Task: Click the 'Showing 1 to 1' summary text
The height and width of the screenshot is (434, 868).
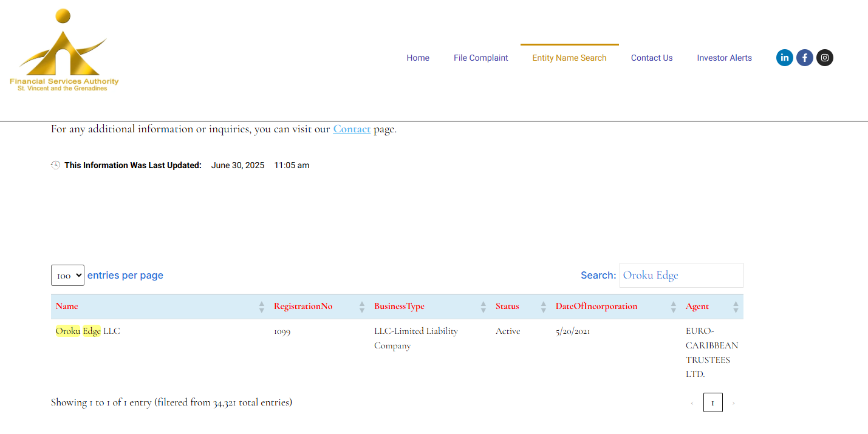Action: pyautogui.click(x=171, y=402)
